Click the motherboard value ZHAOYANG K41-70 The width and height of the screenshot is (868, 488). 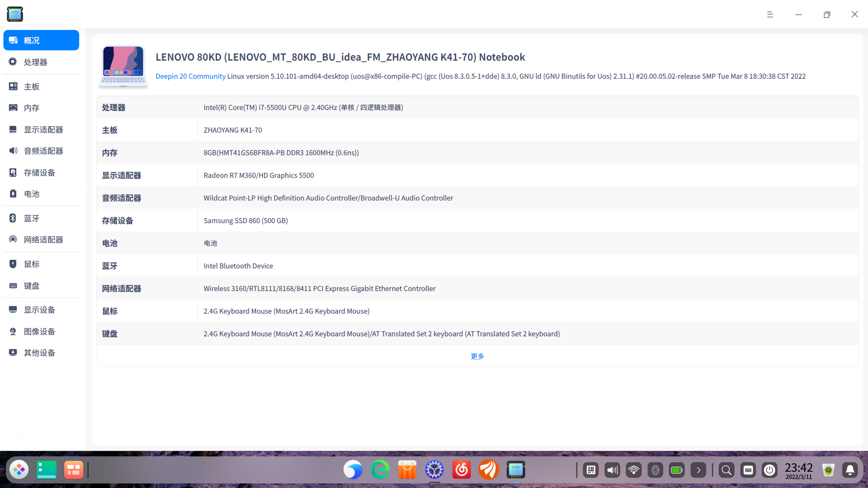click(x=233, y=130)
